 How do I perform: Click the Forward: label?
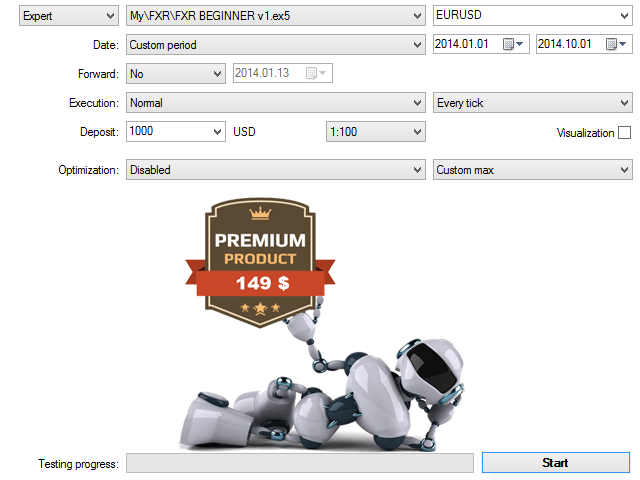tap(98, 74)
